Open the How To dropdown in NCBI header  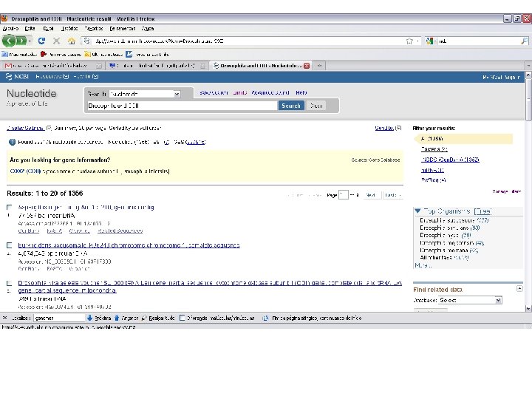pos(86,77)
